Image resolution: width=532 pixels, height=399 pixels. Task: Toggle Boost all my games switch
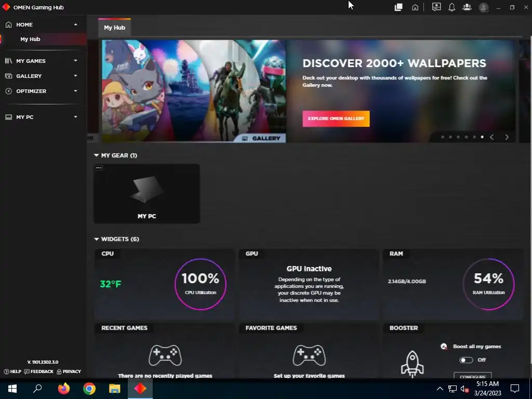[466, 360]
